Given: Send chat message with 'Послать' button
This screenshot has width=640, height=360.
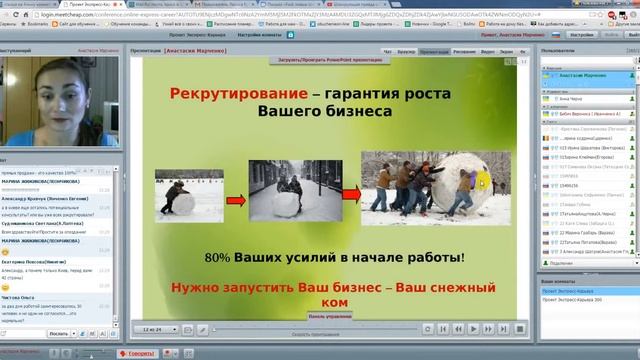Looking at the screenshot, I should click(59, 333).
